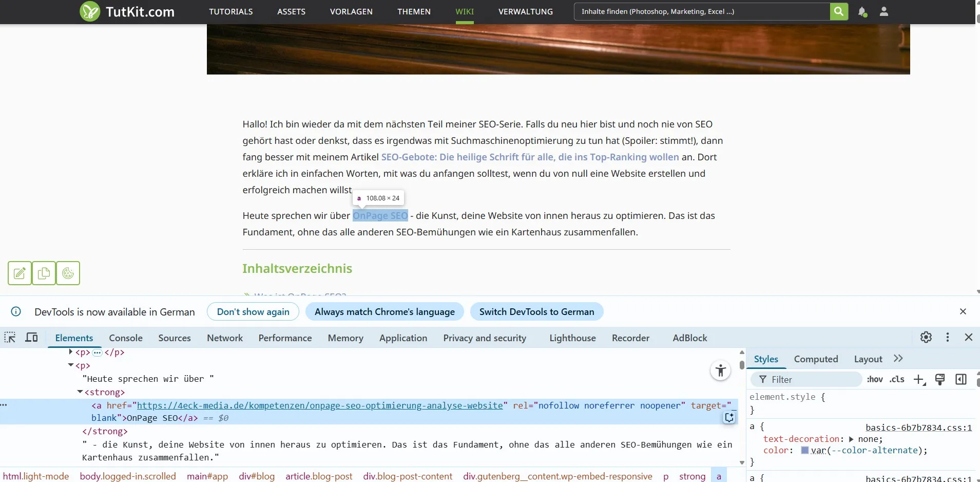This screenshot has height=482, width=980.
Task: Open DevTools three-dot customize menu
Action: click(x=948, y=337)
